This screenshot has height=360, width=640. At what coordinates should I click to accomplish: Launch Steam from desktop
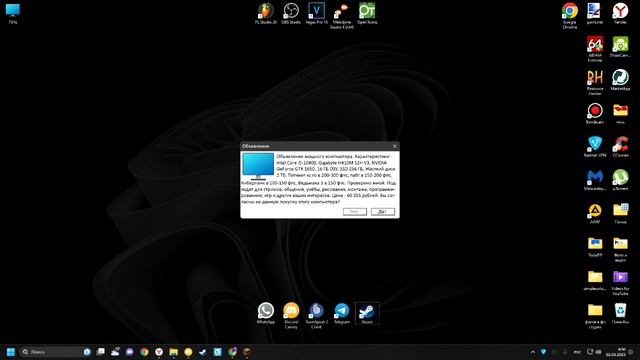coord(367,313)
